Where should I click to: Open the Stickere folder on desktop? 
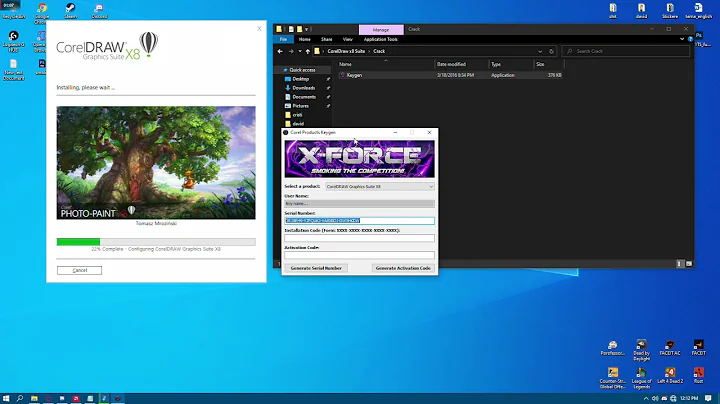tap(670, 11)
